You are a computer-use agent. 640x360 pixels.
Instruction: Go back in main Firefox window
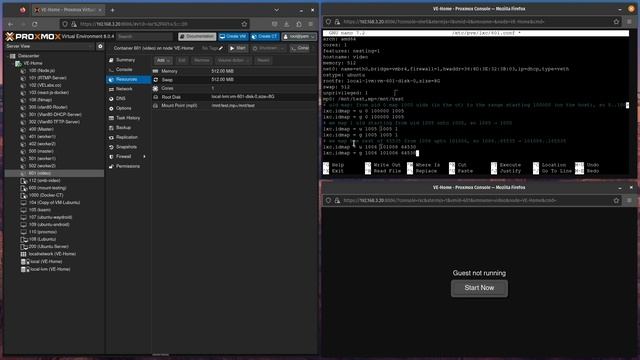point(11,24)
